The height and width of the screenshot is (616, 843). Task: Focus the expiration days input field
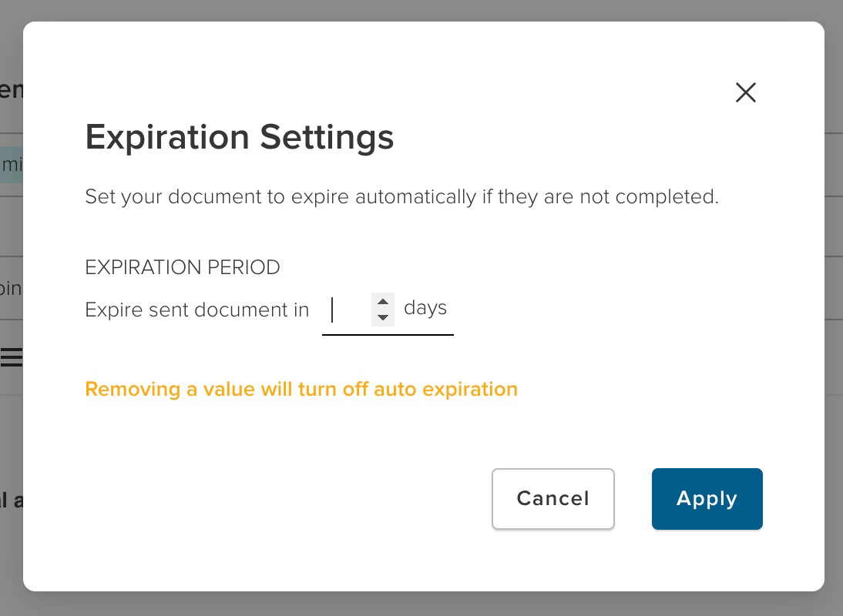coord(348,310)
